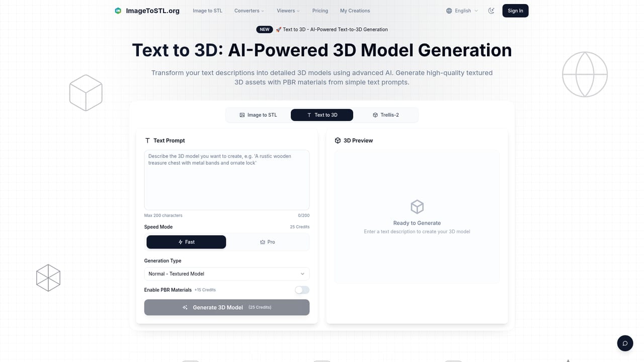
Task: Enable PBR Materials switch
Action: click(x=302, y=290)
